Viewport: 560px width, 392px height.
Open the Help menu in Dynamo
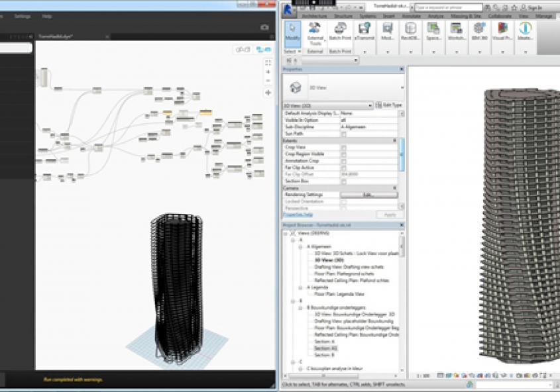(47, 15)
